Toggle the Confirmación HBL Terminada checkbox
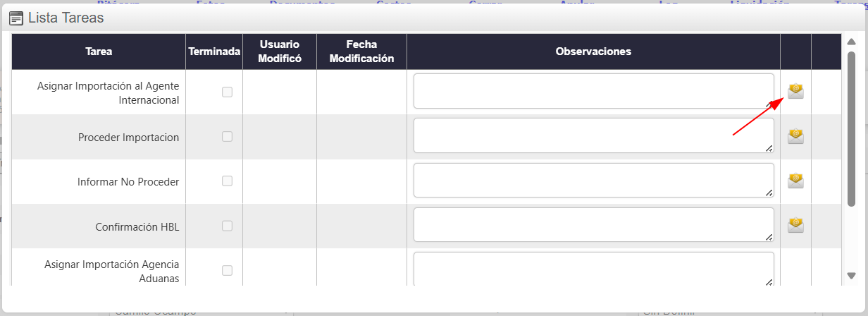Image resolution: width=868 pixels, height=316 pixels. click(x=227, y=226)
